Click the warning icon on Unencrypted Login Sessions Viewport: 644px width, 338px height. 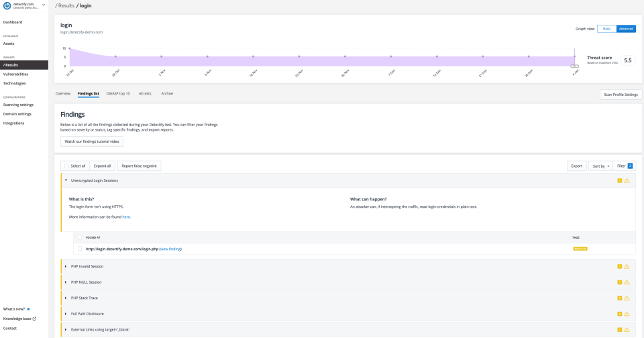(627, 180)
